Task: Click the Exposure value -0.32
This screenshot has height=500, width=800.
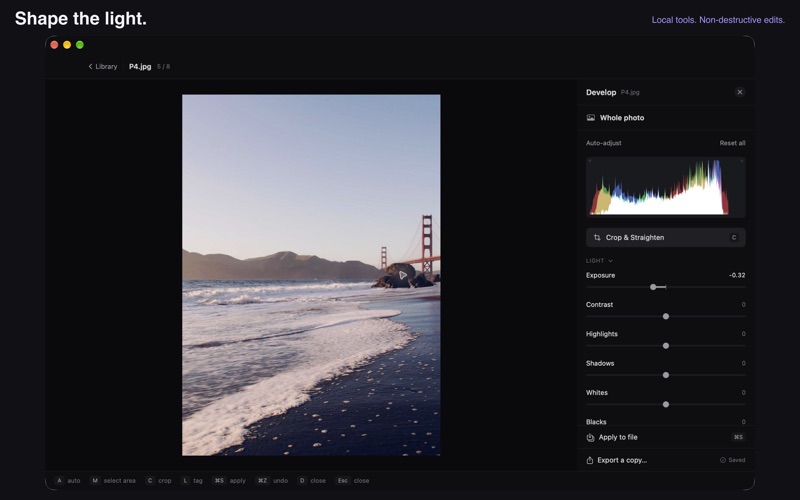Action: coord(737,275)
